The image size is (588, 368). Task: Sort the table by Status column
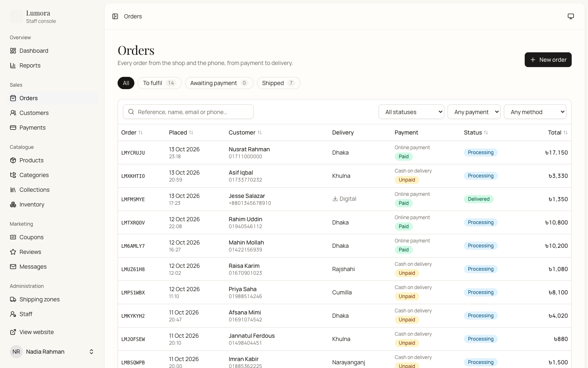(x=476, y=132)
